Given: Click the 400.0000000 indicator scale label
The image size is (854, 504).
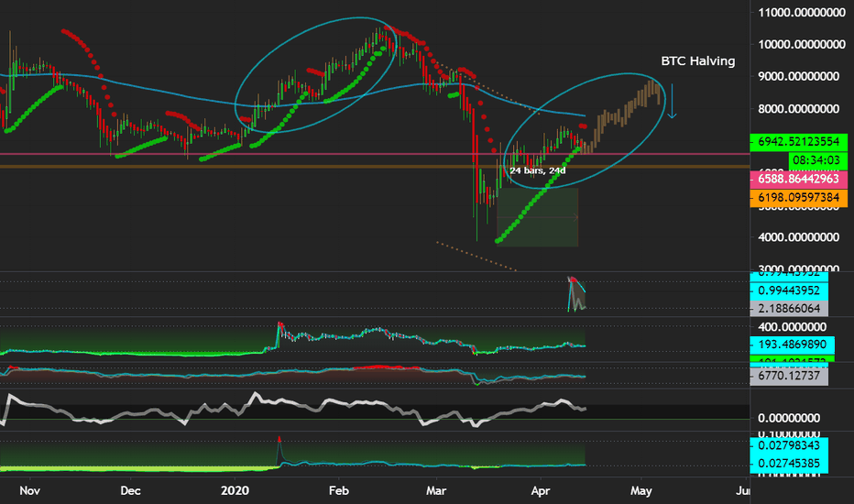Looking at the screenshot, I should [792, 327].
